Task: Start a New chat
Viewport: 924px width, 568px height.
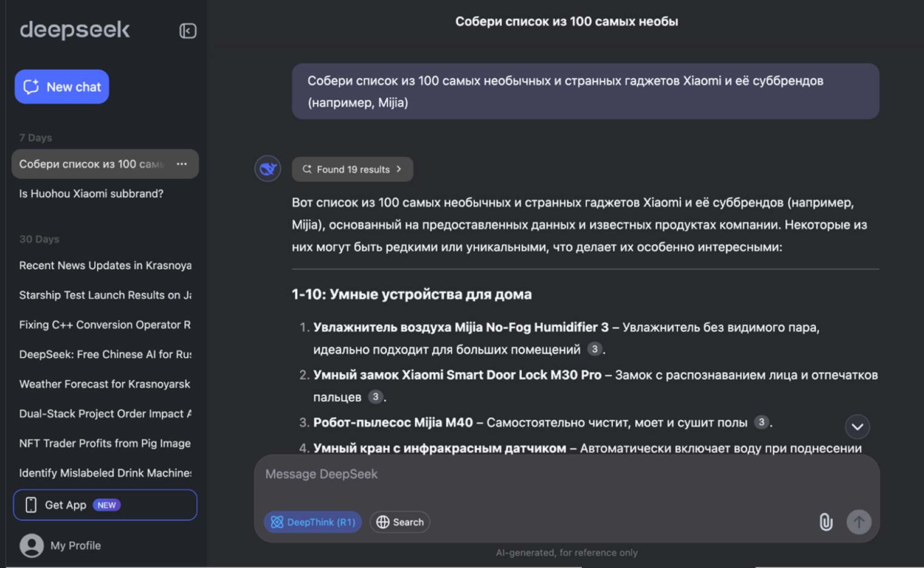Action: click(62, 87)
